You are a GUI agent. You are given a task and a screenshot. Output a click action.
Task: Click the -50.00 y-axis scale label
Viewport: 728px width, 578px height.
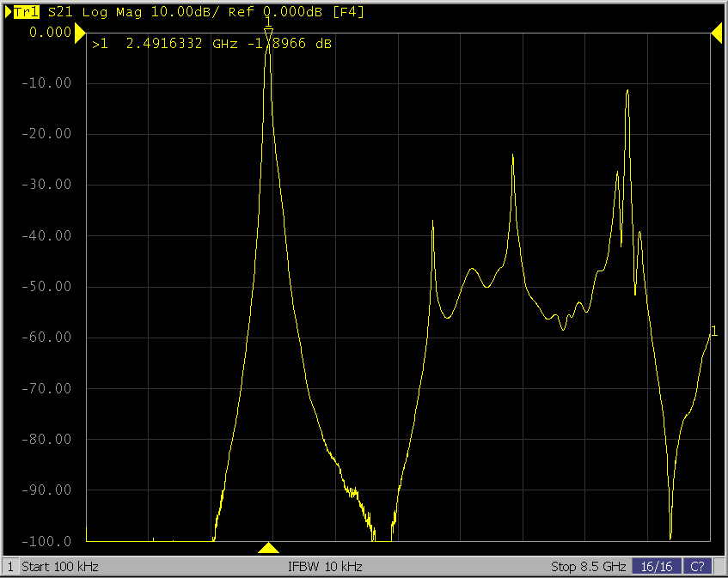pyautogui.click(x=50, y=286)
